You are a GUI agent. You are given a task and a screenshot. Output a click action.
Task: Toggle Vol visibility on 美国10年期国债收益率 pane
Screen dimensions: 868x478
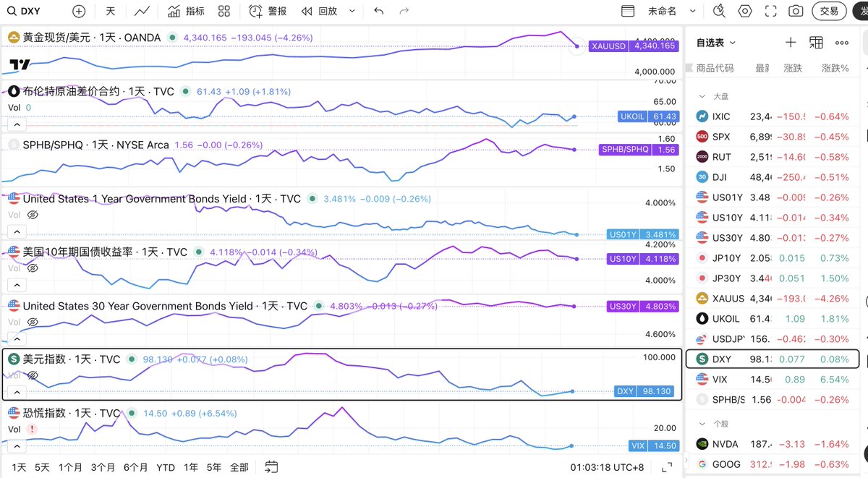tap(33, 268)
